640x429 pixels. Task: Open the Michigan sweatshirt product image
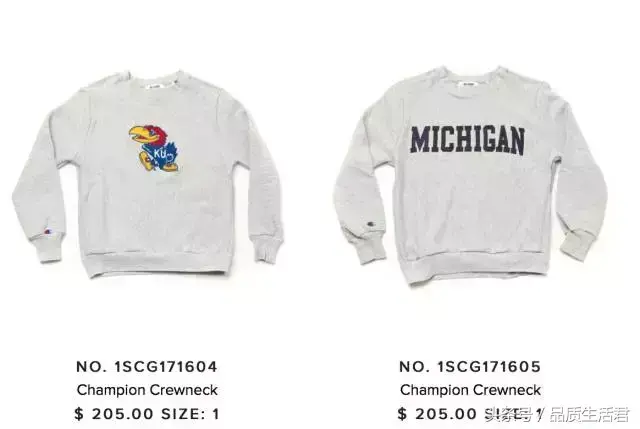[x=471, y=176]
